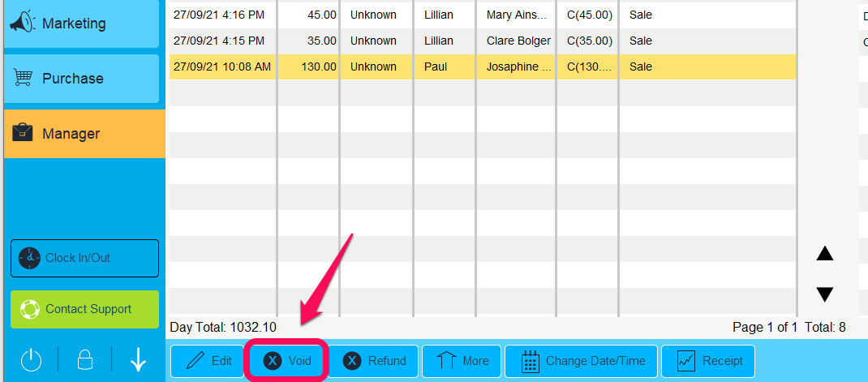The width and height of the screenshot is (868, 382).
Task: Click the X icon on Void
Action: pos(272,361)
